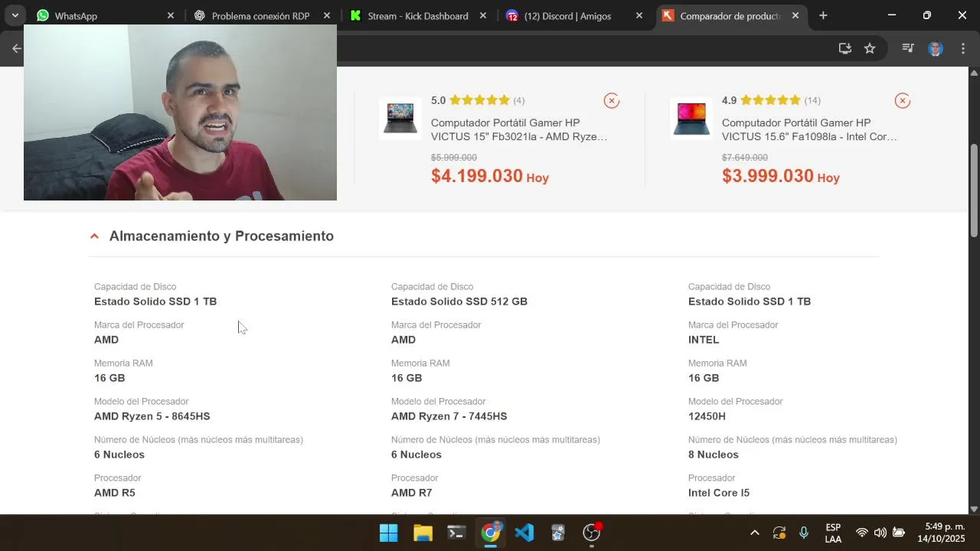Click the page vertical scrollbar
The height and width of the screenshot is (551, 980).
pos(974,191)
